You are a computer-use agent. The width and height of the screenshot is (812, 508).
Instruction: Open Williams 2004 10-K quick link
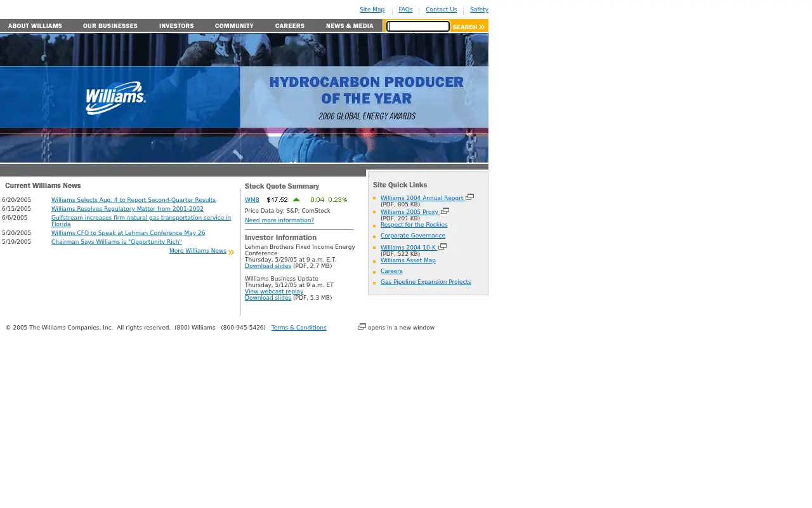409,248
